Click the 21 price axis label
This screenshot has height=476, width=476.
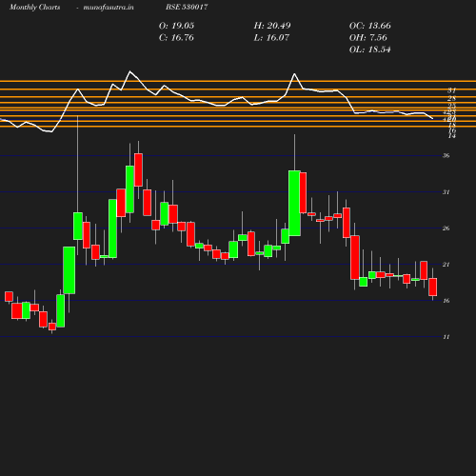(446, 265)
